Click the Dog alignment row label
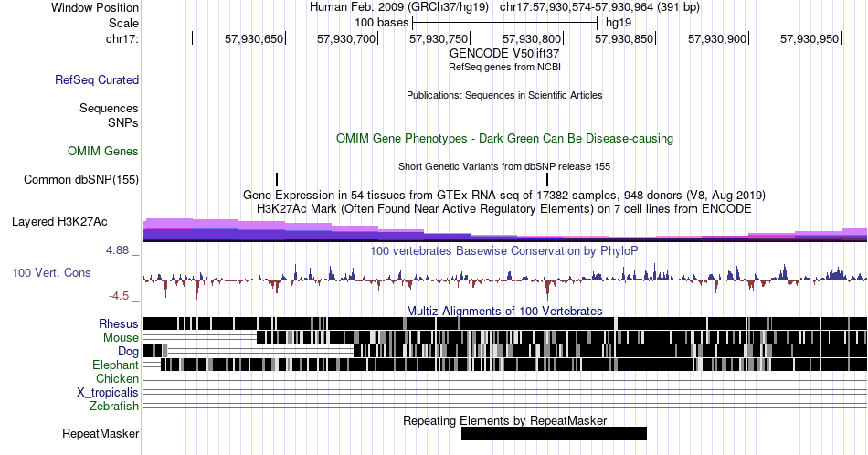868x455 pixels. point(128,352)
